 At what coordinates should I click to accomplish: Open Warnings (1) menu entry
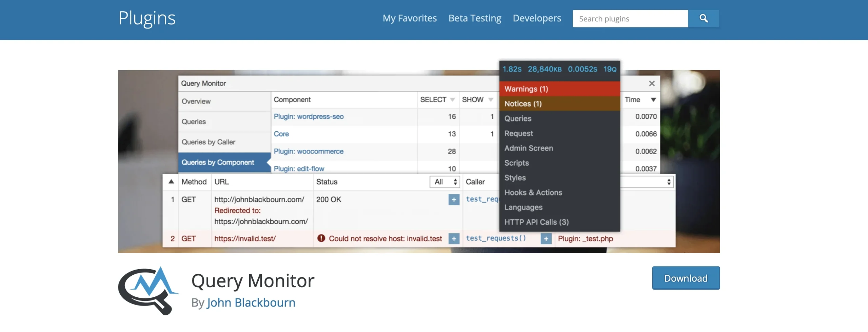pyautogui.click(x=560, y=89)
